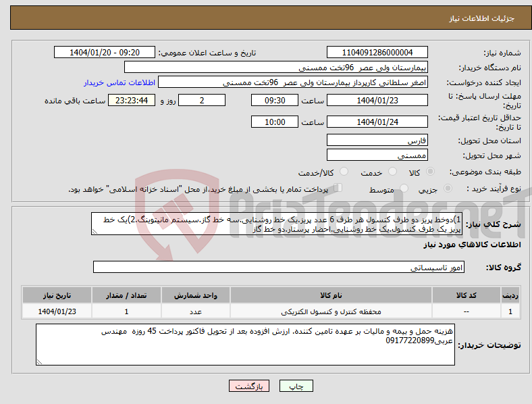Image resolution: width=532 pixels, height=404 pixels.
Task: Click the validity time 10:00 field
Action: pyautogui.click(x=275, y=122)
